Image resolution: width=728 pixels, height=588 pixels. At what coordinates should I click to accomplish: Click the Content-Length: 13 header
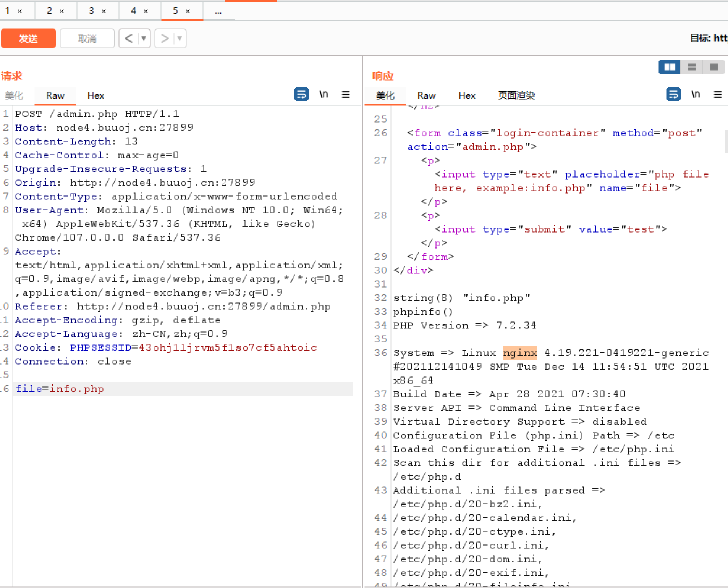pos(76,141)
